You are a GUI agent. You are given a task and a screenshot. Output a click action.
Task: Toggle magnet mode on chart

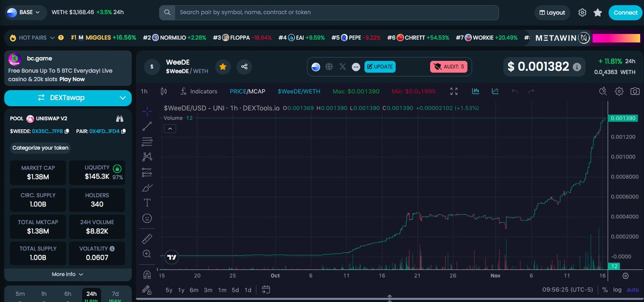pos(147,275)
